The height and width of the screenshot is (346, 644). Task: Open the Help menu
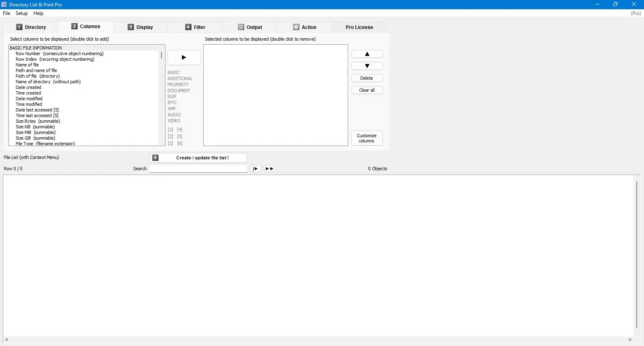[38, 13]
